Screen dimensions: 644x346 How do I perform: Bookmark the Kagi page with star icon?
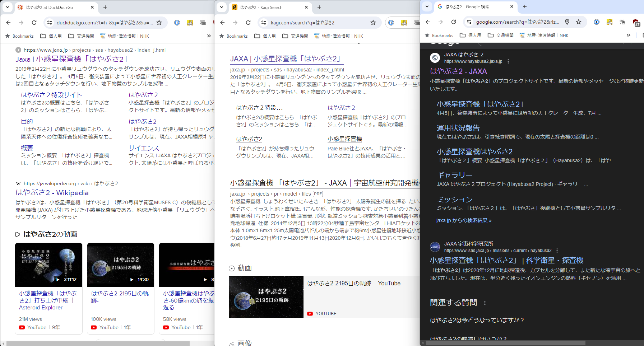(x=373, y=23)
